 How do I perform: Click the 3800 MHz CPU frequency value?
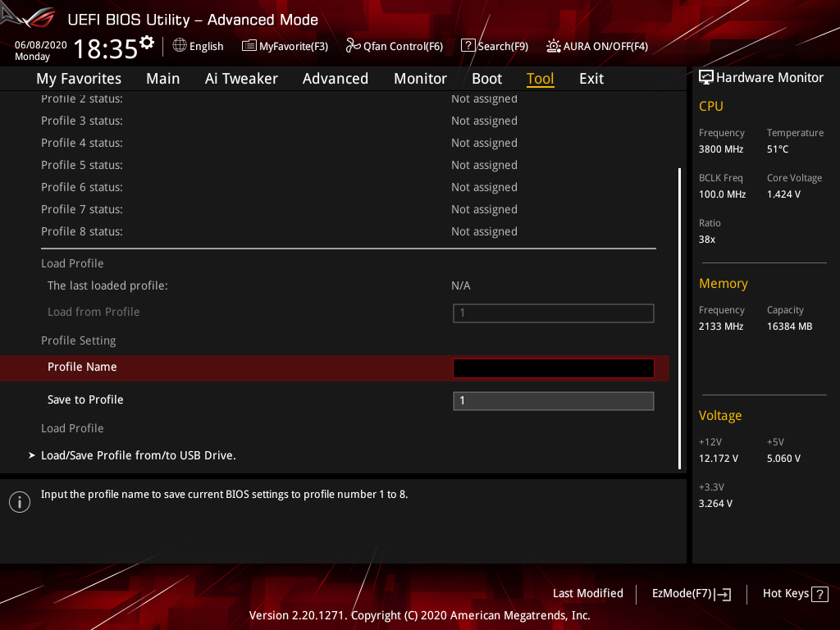pyautogui.click(x=721, y=149)
